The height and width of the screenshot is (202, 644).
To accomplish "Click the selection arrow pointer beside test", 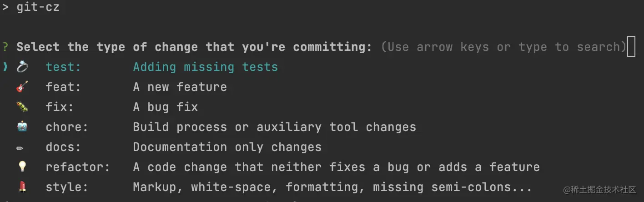I will point(5,67).
